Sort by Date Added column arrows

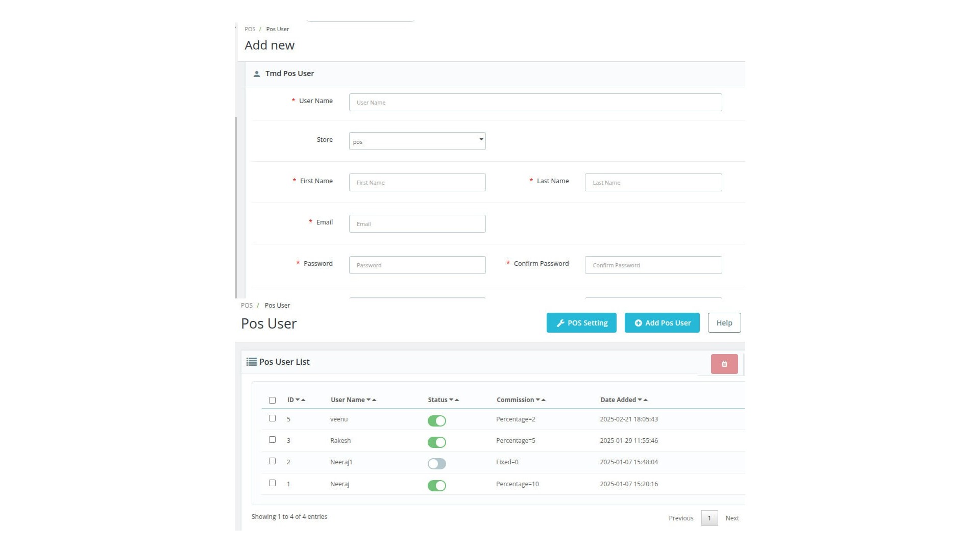tap(643, 400)
